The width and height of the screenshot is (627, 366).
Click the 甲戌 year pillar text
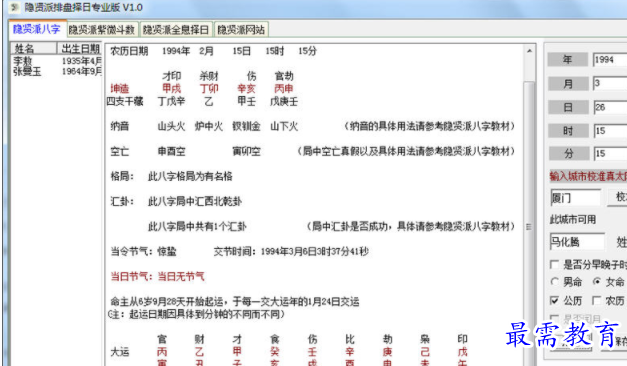(172, 88)
